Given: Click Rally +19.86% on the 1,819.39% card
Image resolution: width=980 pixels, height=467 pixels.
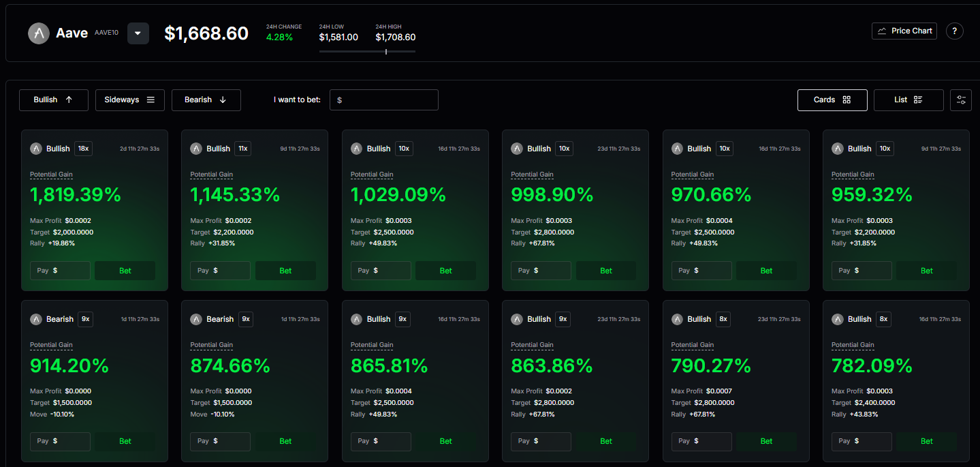Looking at the screenshot, I should pyautogui.click(x=52, y=243).
